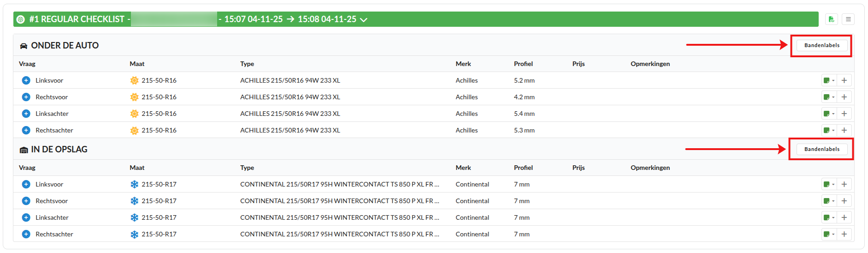Click winter snowflake icon on Linksvoor row
The width and height of the screenshot is (868, 253).
[x=134, y=184]
